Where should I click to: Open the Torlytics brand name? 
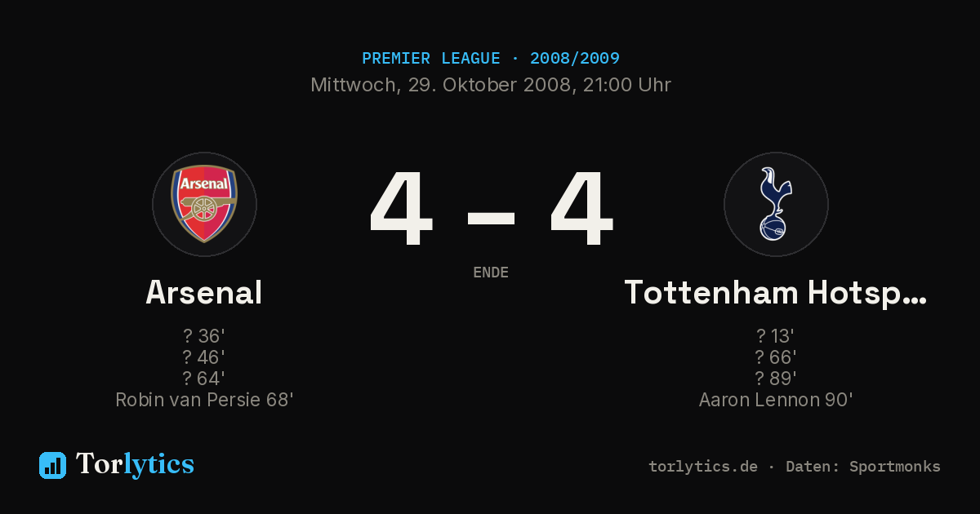tap(135, 464)
